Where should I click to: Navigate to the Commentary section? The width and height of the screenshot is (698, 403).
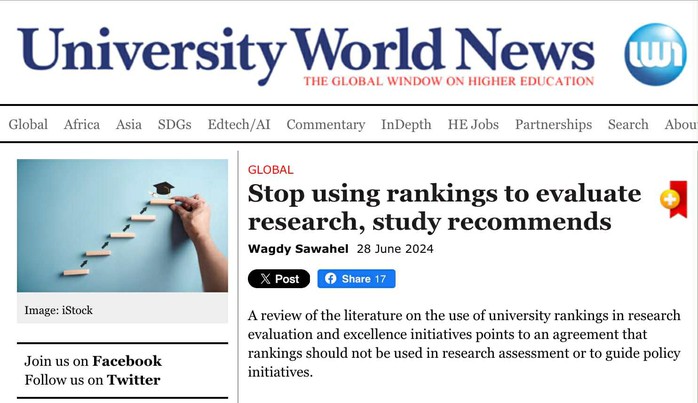(x=325, y=125)
